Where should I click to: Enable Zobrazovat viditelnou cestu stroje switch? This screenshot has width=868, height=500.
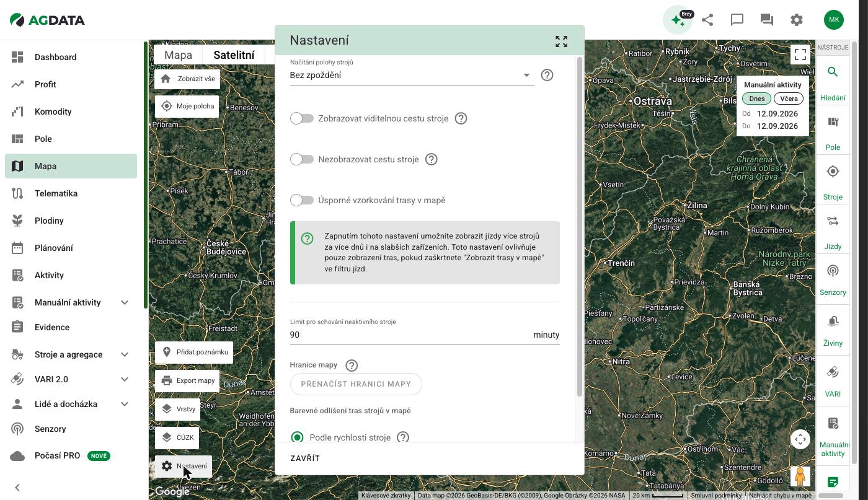point(302,118)
